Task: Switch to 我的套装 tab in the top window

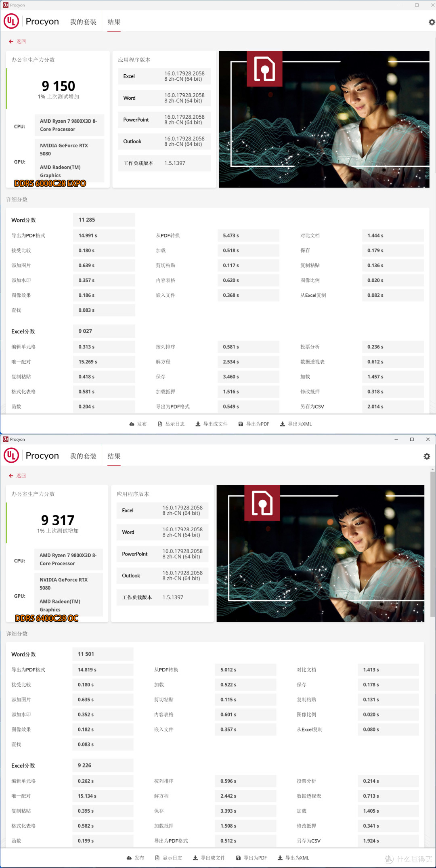Action: (x=83, y=22)
